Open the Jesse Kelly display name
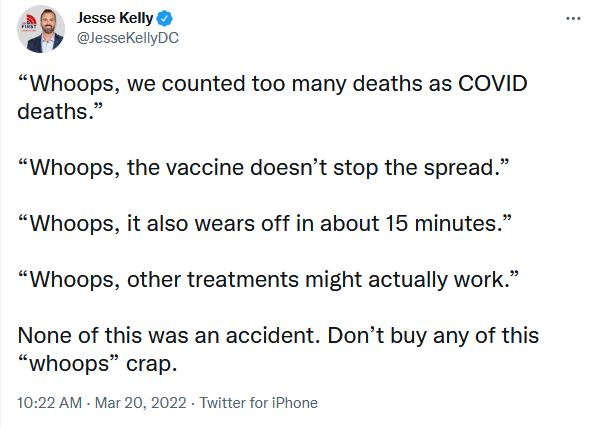Screen dimensions: 594x427 tap(115, 18)
